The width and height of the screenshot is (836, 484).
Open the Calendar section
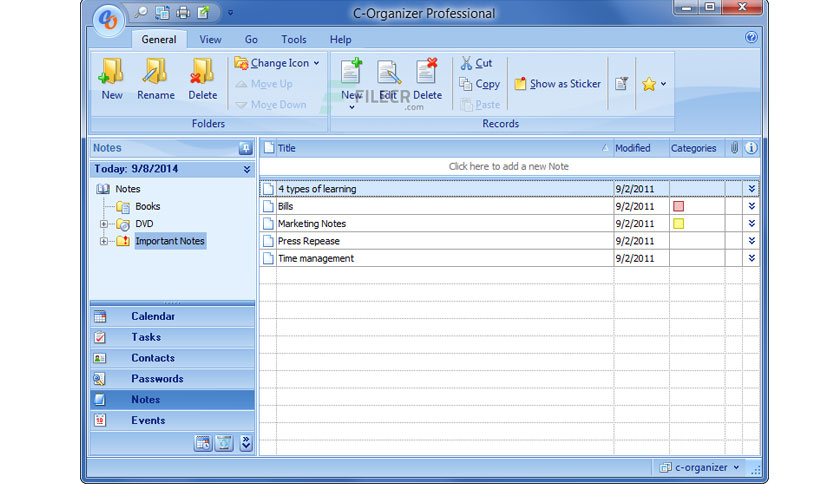[172, 316]
